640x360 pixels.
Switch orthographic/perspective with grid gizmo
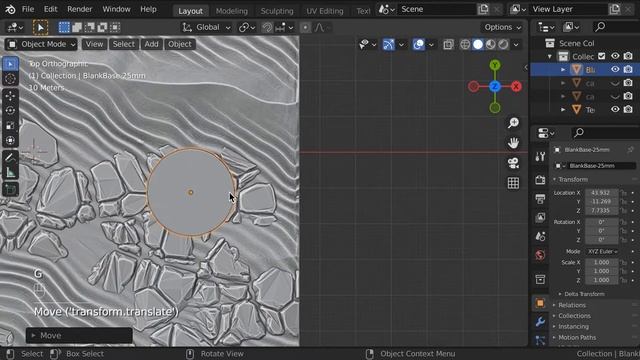[513, 183]
